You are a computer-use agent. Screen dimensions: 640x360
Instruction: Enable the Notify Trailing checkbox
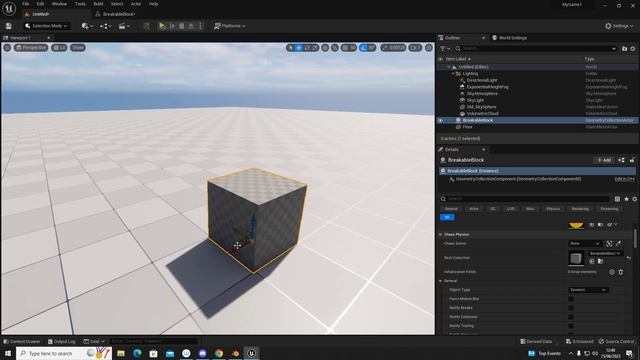coord(571,326)
